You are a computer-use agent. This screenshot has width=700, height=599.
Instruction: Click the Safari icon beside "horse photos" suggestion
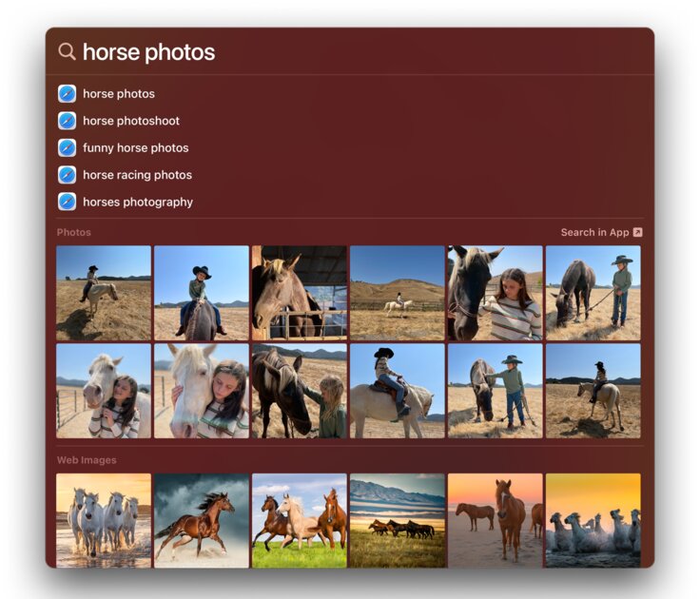67,94
